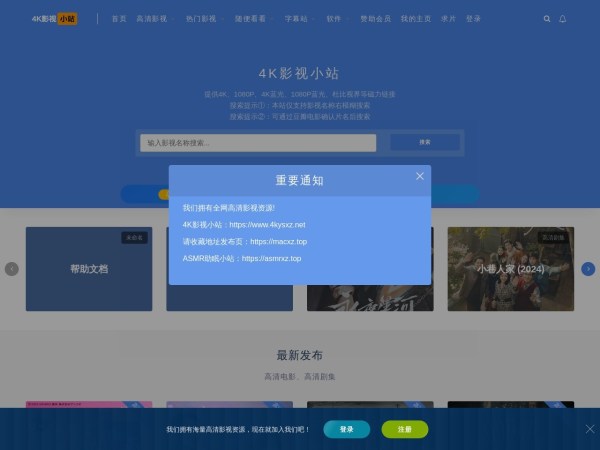Go to previous carousel slide arrow
Image resolution: width=600 pixels, height=450 pixels.
(12, 268)
